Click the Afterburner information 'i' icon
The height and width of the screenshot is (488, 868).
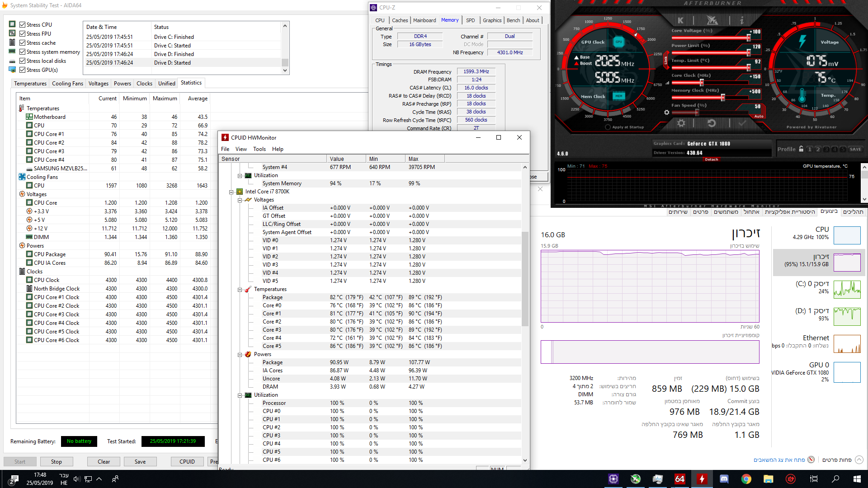(x=741, y=20)
